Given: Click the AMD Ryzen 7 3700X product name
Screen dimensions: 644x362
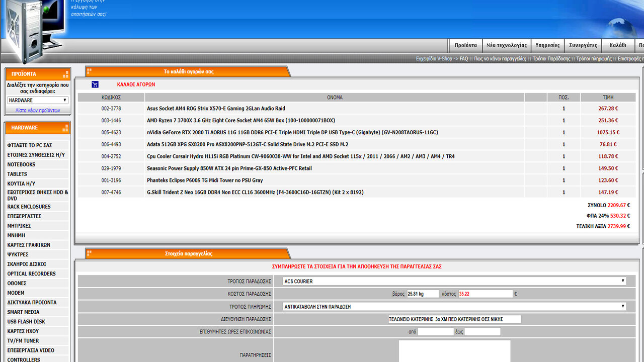Looking at the screenshot, I should coord(240,120).
